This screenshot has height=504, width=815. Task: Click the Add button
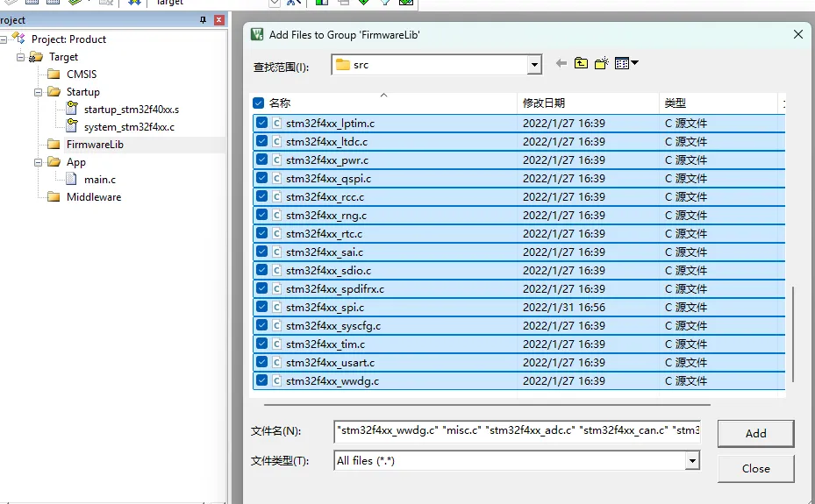point(755,433)
